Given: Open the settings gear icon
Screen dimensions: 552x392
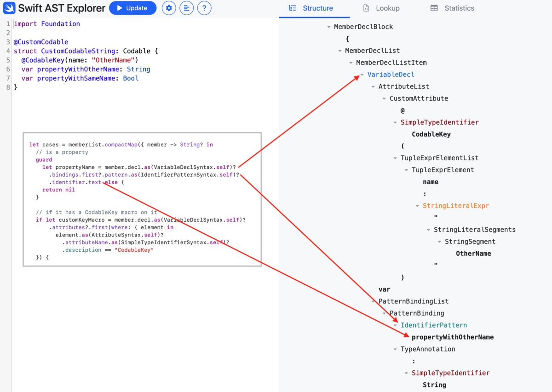Looking at the screenshot, I should pos(169,8).
